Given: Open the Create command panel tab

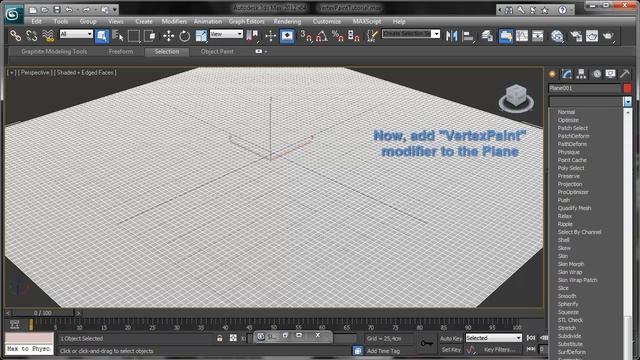Looking at the screenshot, I should coord(553,74).
